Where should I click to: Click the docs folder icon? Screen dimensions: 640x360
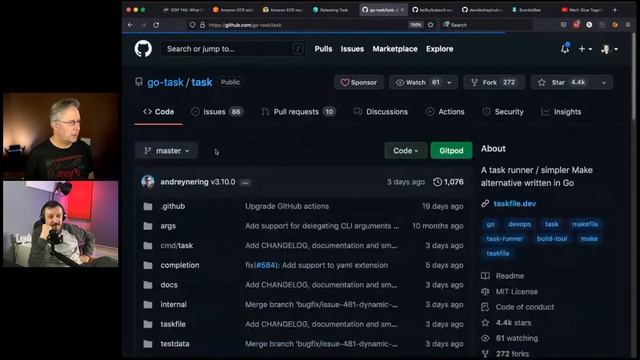pyautogui.click(x=148, y=284)
